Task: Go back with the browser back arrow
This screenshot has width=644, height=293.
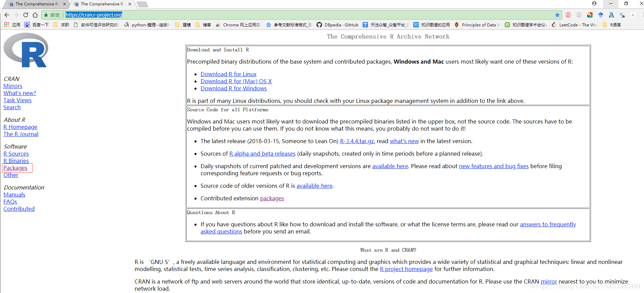Action: coord(7,15)
